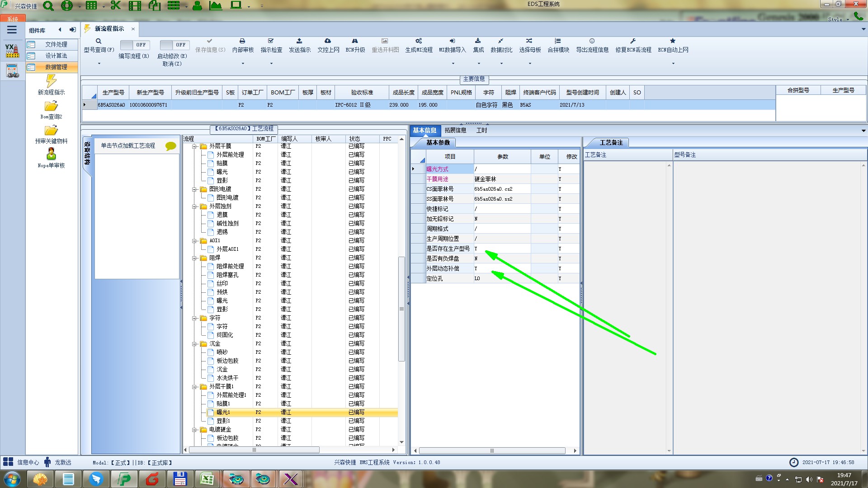Image resolution: width=868 pixels, height=488 pixels.
Task: Click Windows Start button
Action: coord(12,479)
